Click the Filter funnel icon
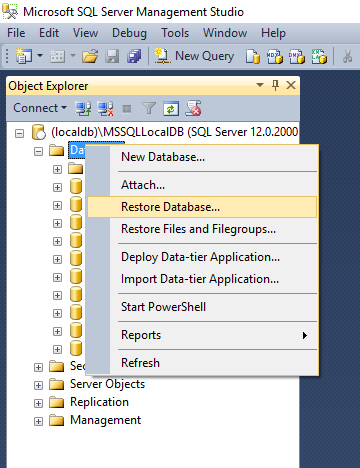The width and height of the screenshot is (360, 468). (x=149, y=108)
